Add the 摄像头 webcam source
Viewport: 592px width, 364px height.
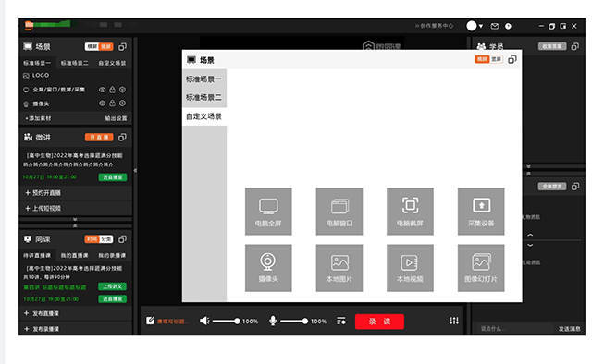(268, 268)
